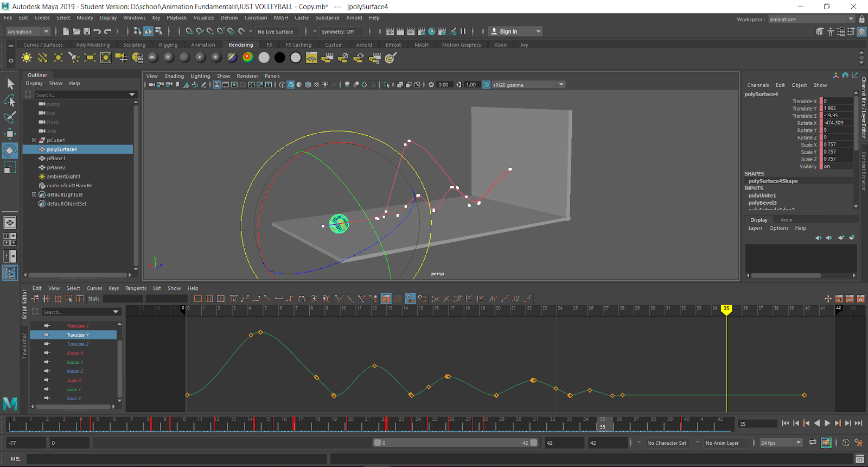Click No Character Set button
The width and height of the screenshot is (868, 467).
[x=667, y=443]
